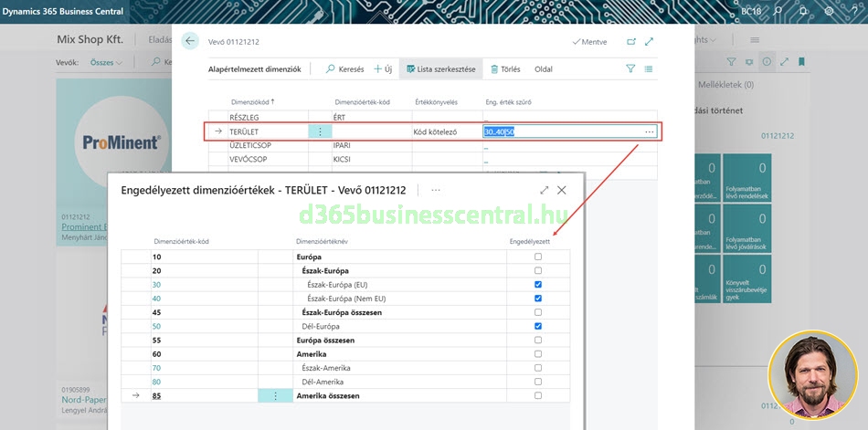The height and width of the screenshot is (430, 868).
Task: Check Engedélyezett for 80 Dél-Amerika
Action: coord(538,382)
